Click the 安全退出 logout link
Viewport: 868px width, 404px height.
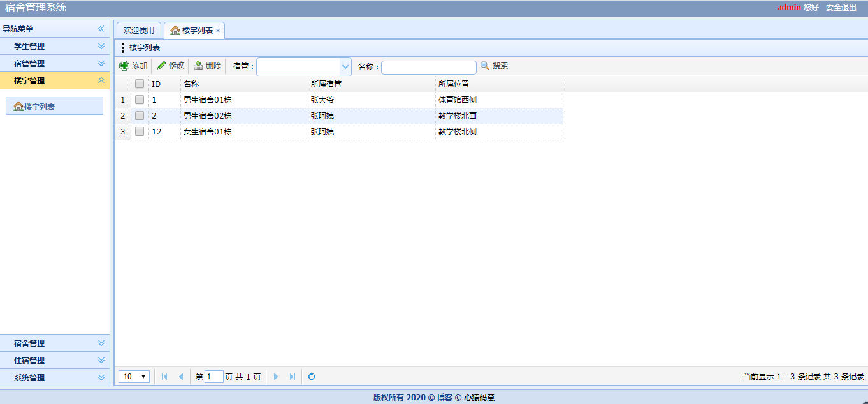[841, 7]
